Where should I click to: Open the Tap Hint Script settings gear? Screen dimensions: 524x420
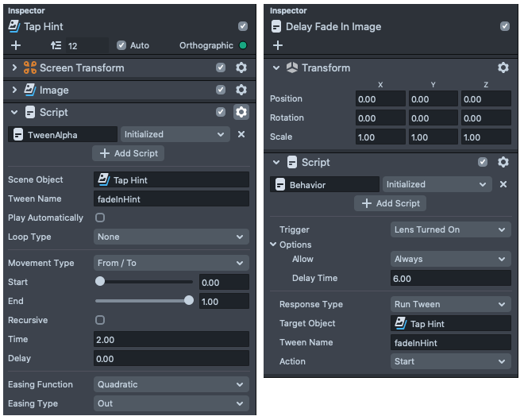pos(241,113)
